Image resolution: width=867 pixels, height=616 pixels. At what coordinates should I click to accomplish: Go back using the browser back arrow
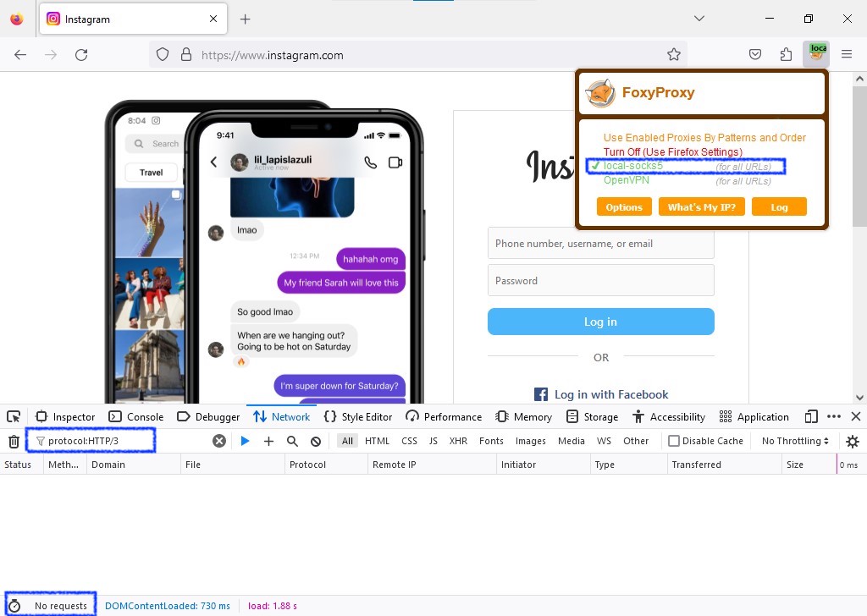coord(20,55)
